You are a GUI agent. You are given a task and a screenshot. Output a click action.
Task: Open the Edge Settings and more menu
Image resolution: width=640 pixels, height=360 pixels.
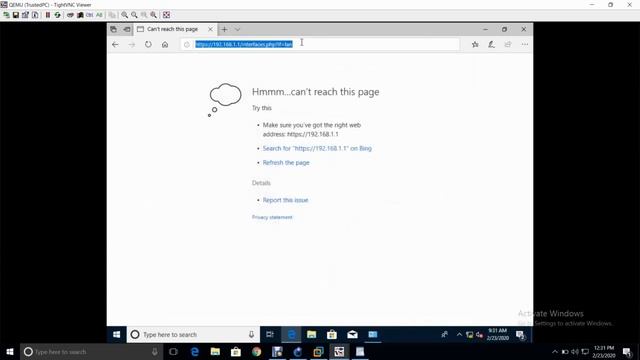(524, 44)
